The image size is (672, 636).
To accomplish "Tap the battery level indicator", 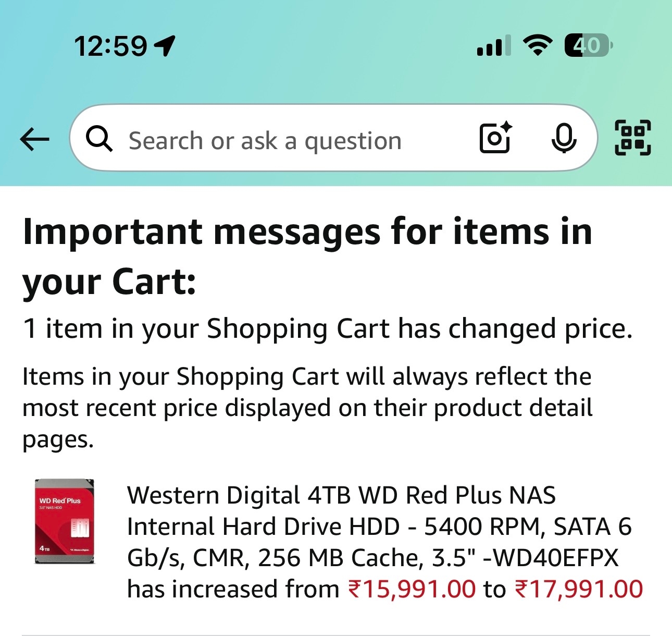I will [588, 45].
